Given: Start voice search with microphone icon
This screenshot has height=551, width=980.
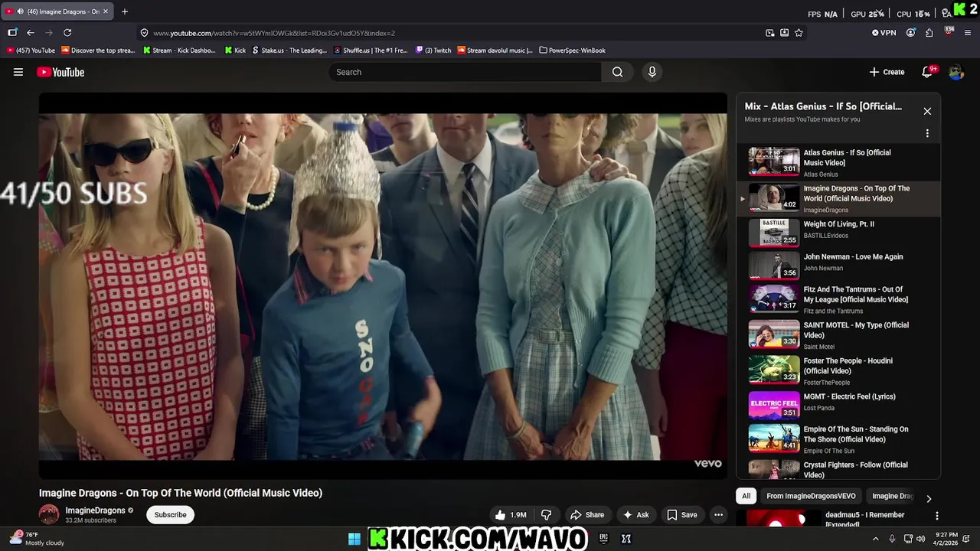Looking at the screenshot, I should [652, 72].
